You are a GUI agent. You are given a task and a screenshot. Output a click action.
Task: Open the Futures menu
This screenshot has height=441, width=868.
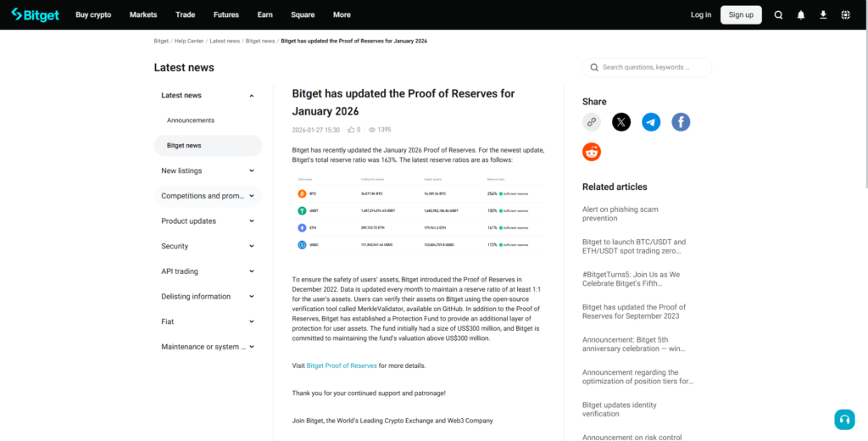click(226, 15)
